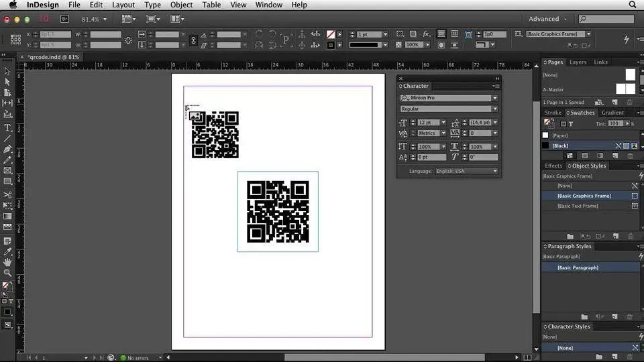Open the Basic Graphics Frame object style dropdown
This screenshot has height=362, width=644.
click(588, 34)
